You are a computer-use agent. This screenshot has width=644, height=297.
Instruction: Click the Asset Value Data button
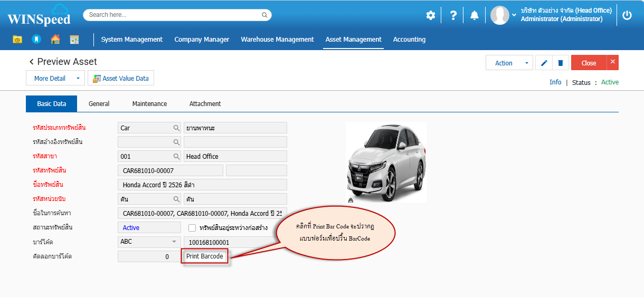point(121,79)
